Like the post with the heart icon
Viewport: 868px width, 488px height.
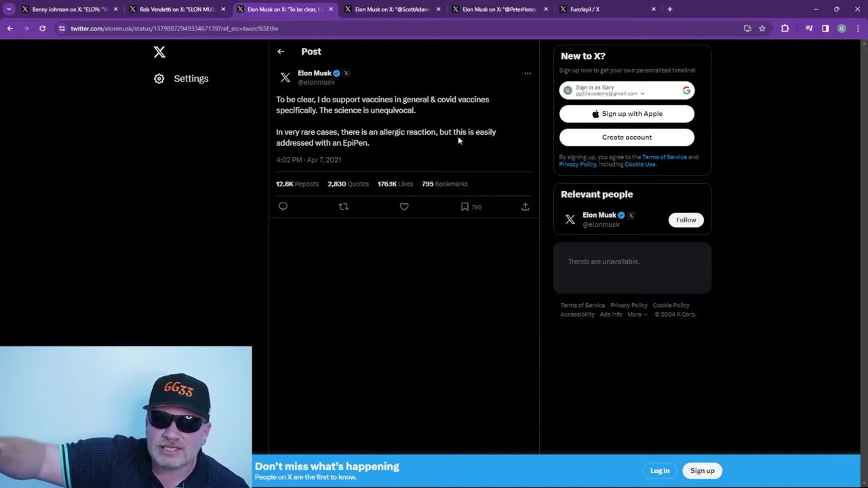[404, 207]
